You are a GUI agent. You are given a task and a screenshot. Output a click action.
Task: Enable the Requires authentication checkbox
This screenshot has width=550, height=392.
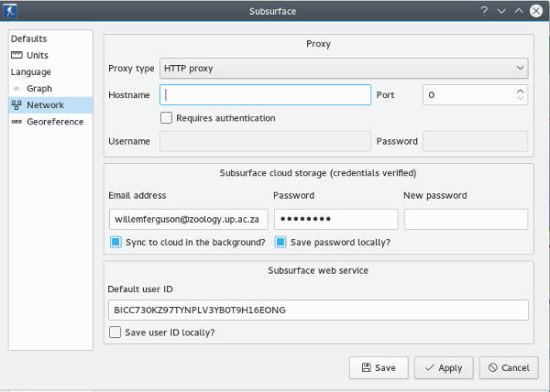[x=166, y=118]
